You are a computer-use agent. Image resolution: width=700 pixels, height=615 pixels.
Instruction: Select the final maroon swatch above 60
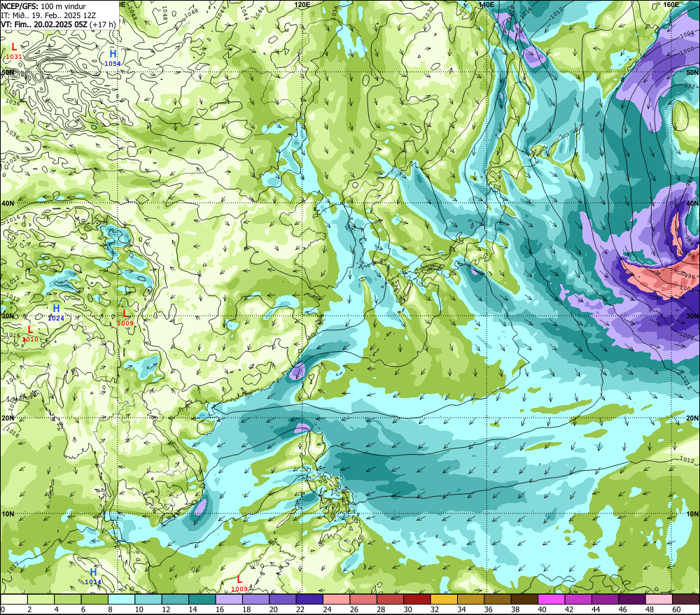click(686, 599)
